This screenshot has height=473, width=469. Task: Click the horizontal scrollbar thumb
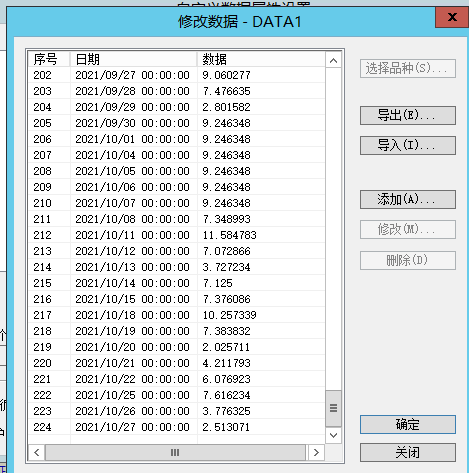pos(175,452)
